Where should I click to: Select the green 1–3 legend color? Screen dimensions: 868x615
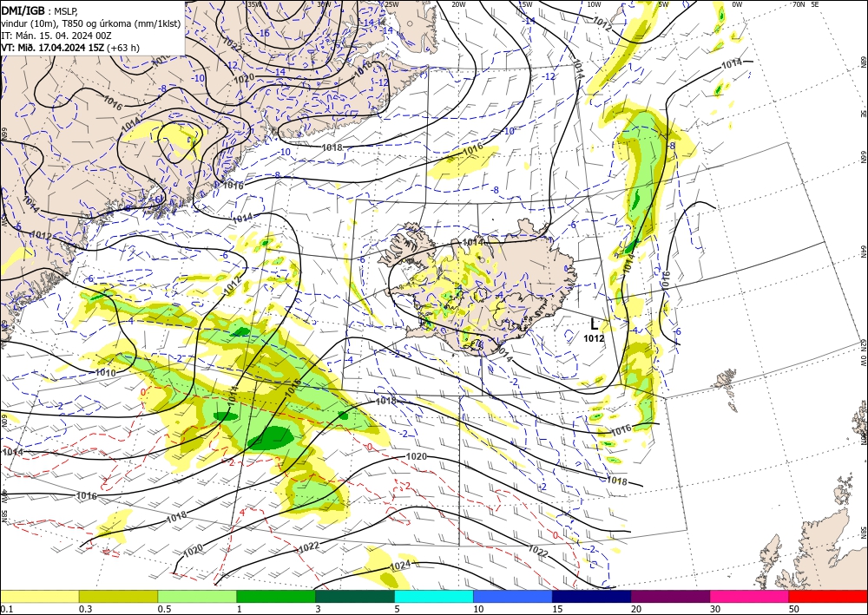(x=276, y=596)
